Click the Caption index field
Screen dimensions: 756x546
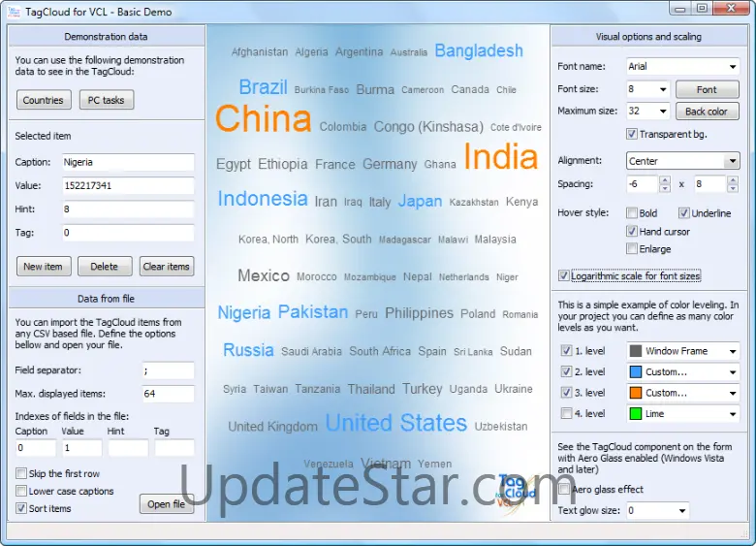36,448
